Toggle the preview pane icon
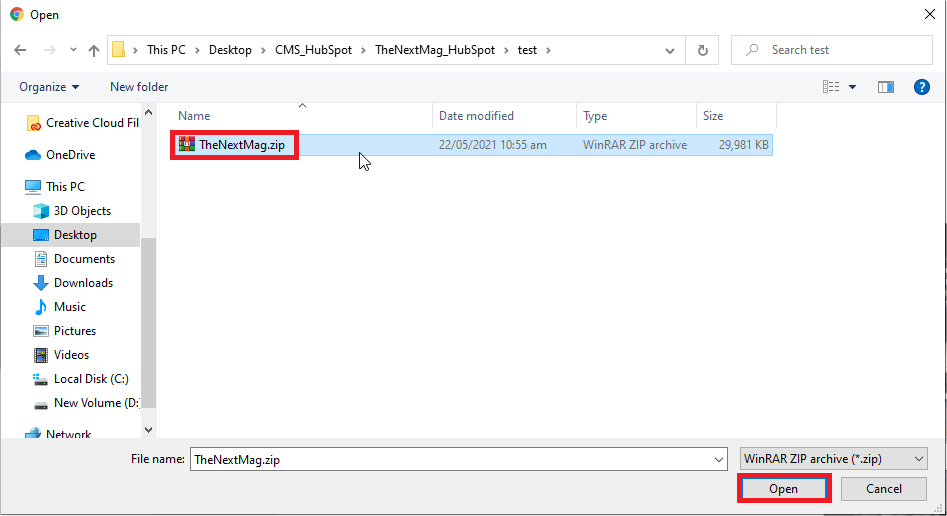Viewport: 947px width, 516px height. coord(885,87)
